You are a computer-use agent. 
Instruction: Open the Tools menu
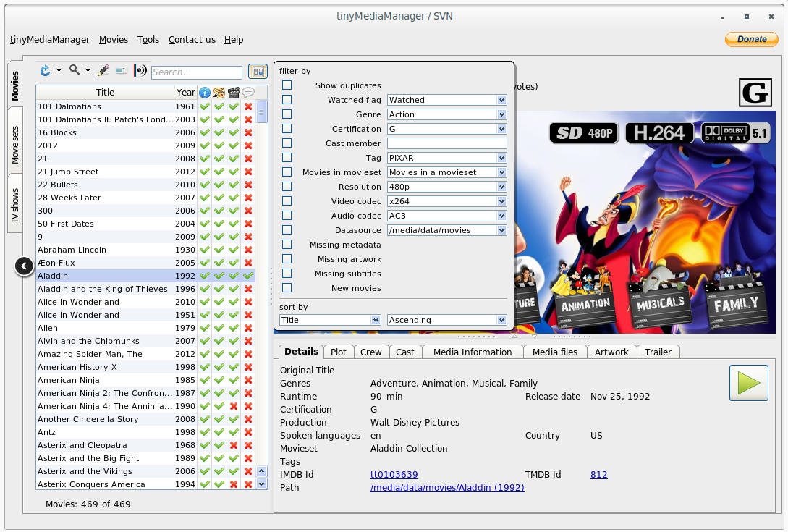tap(148, 39)
